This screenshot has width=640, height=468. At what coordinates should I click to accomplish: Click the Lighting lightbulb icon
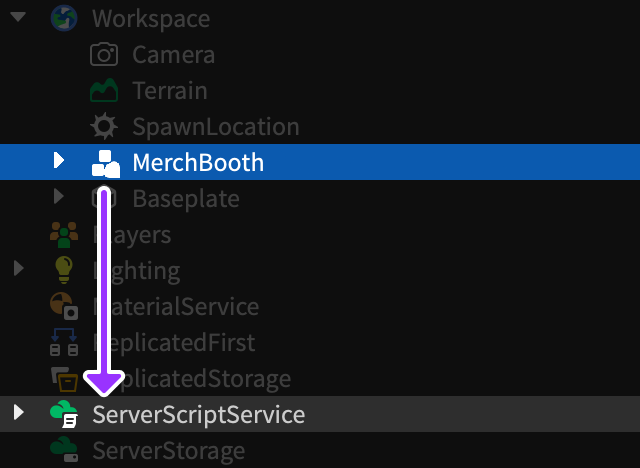pos(64,270)
